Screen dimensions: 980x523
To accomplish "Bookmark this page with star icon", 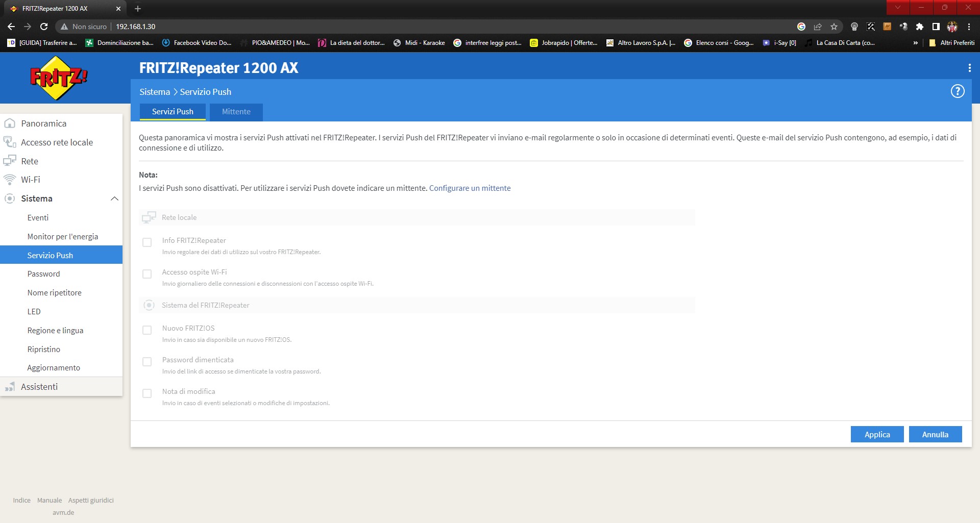I will pyautogui.click(x=834, y=27).
